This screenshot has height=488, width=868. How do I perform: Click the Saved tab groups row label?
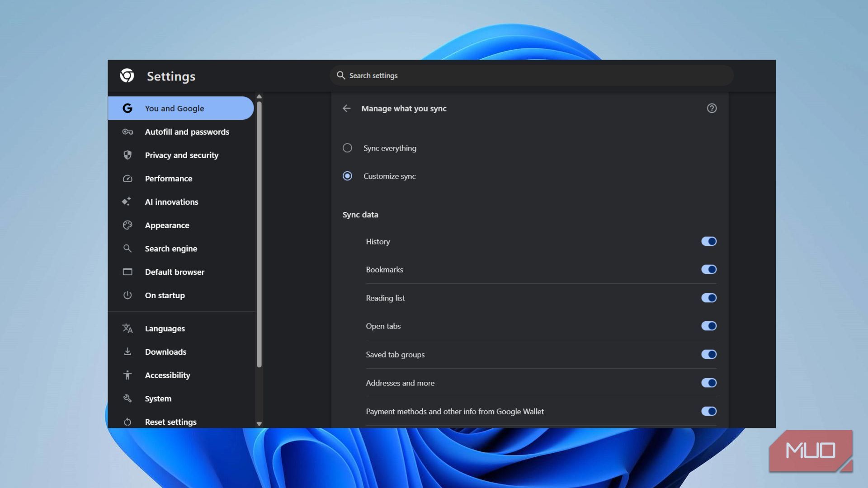[x=395, y=354]
